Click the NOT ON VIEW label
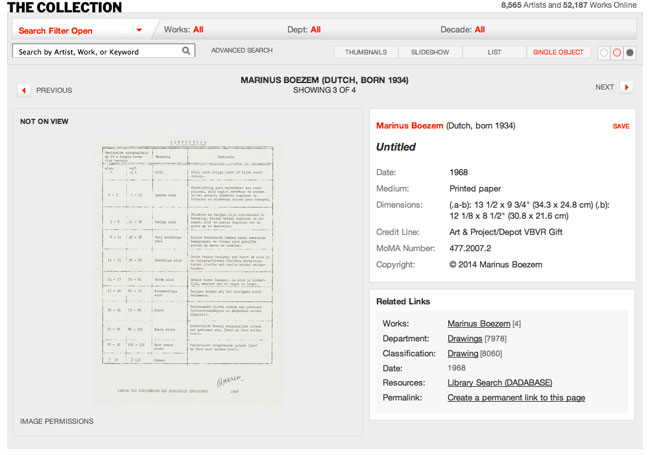Screen dimensions: 650x455 [x=44, y=121]
